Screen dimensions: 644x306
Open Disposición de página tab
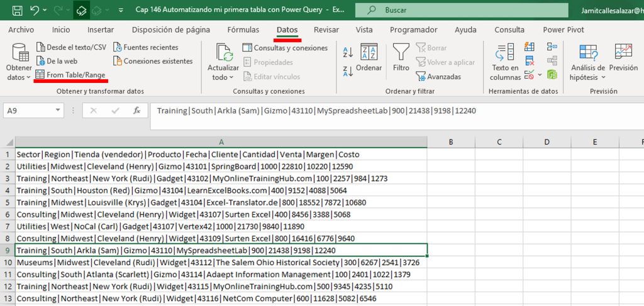(x=171, y=30)
